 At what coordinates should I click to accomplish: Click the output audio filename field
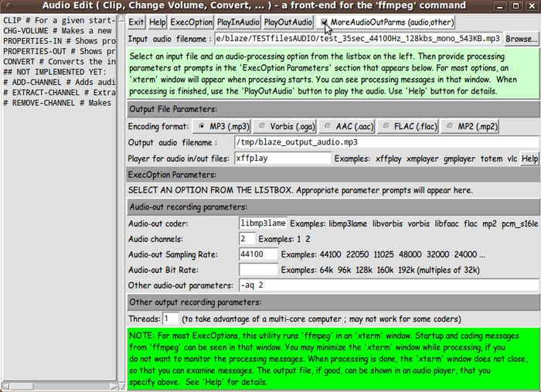coord(386,142)
